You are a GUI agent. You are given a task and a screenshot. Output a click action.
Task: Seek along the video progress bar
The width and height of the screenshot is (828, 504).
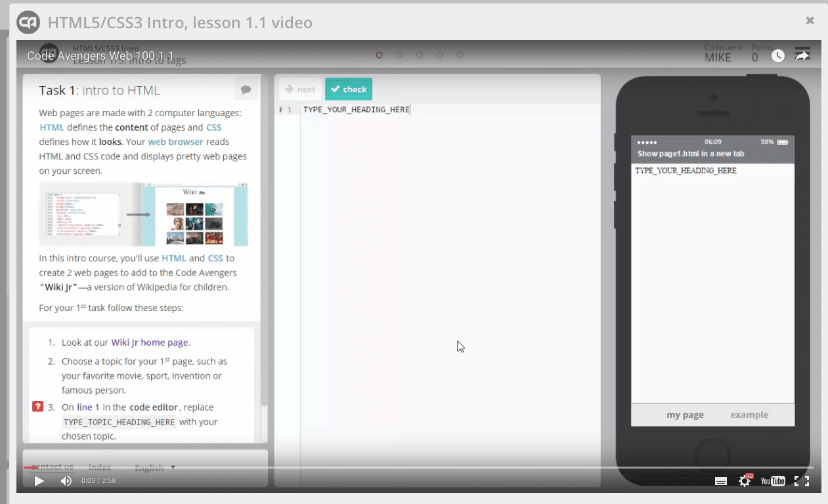tap(418, 467)
